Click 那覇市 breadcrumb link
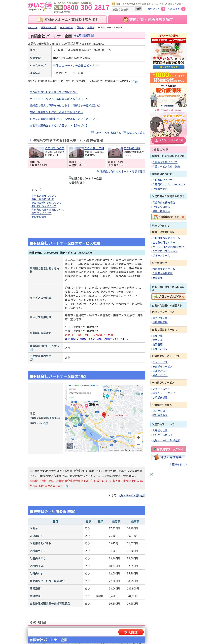 [91, 27]
